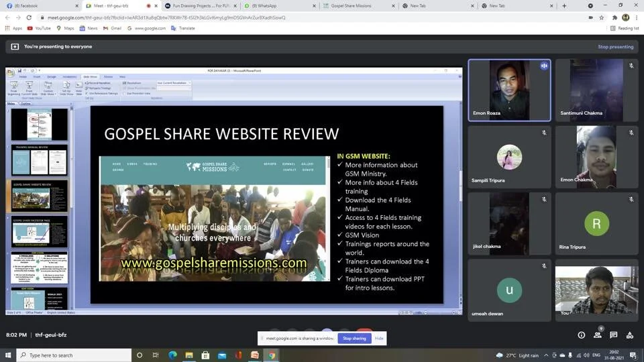644x362 pixels.
Task: Reload the Chrome page
Action: click(29, 17)
